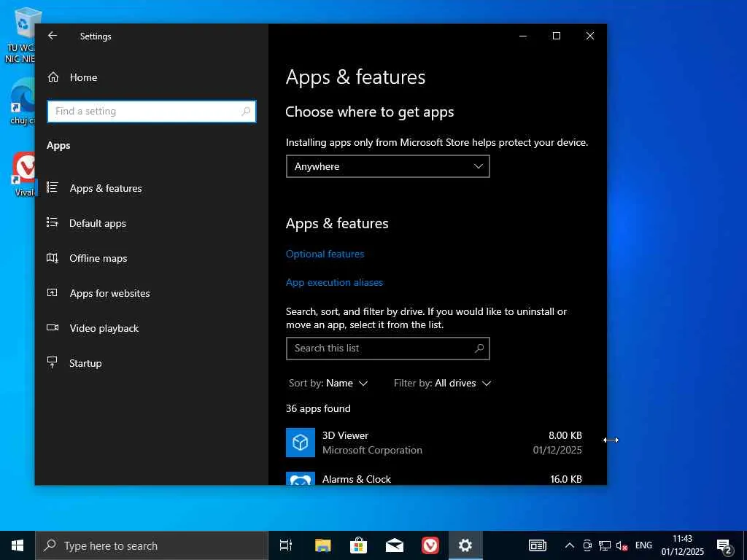Open the taskbar clock and date

click(x=683, y=545)
